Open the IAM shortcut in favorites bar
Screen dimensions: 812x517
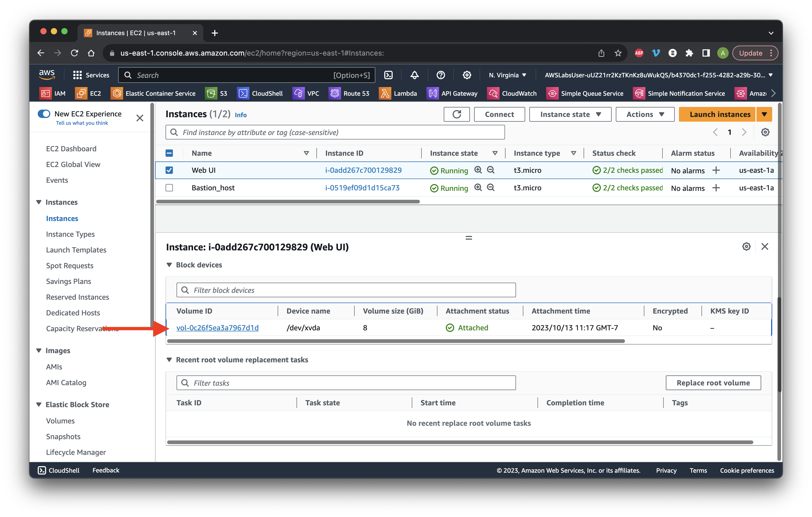click(x=53, y=94)
